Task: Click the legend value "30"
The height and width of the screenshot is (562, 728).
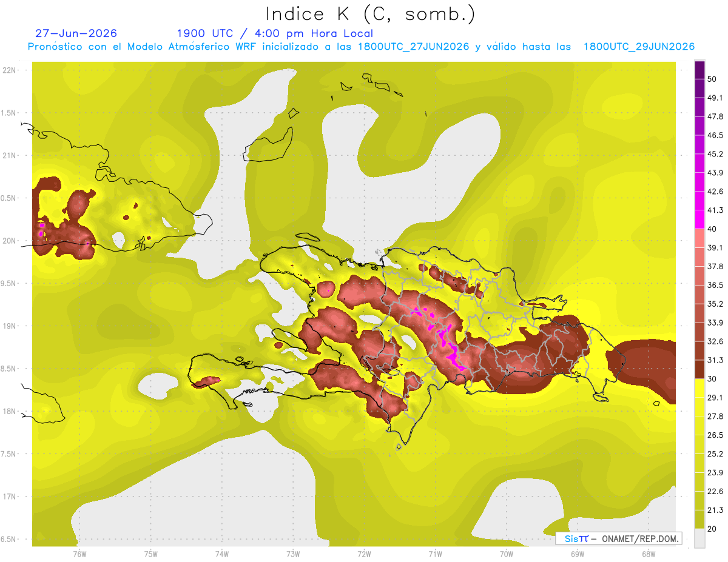Action: pos(713,379)
